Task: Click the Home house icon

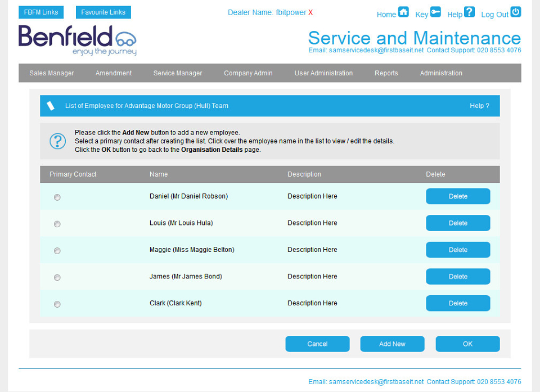Action: [x=403, y=12]
